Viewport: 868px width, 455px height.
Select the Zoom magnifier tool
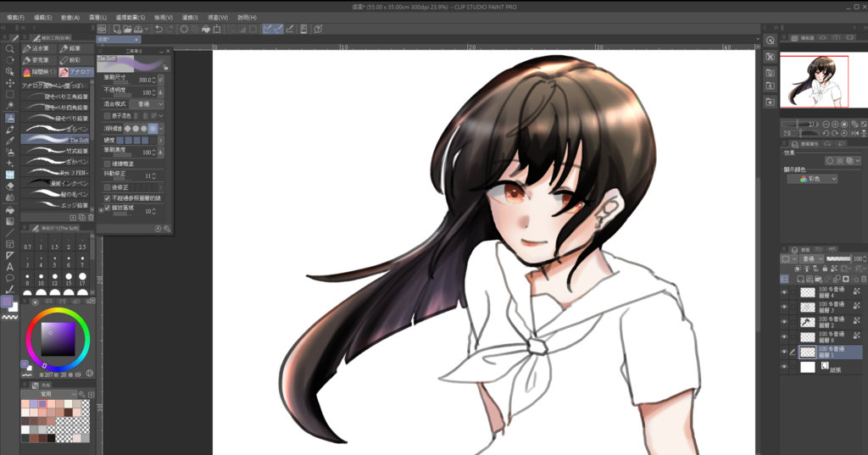9,48
